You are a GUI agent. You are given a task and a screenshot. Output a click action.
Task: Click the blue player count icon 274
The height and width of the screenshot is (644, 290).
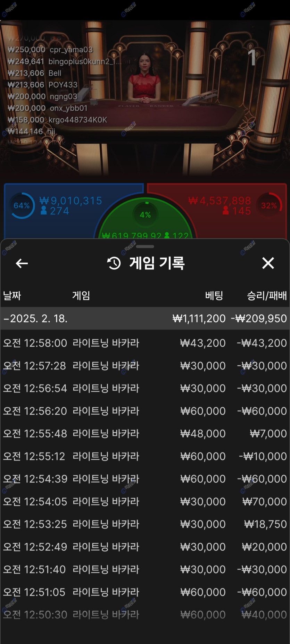44,211
